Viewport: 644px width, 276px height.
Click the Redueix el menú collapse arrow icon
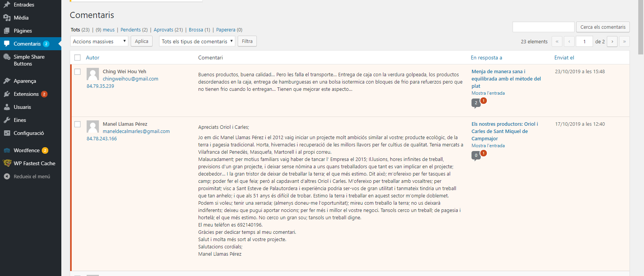[7, 176]
